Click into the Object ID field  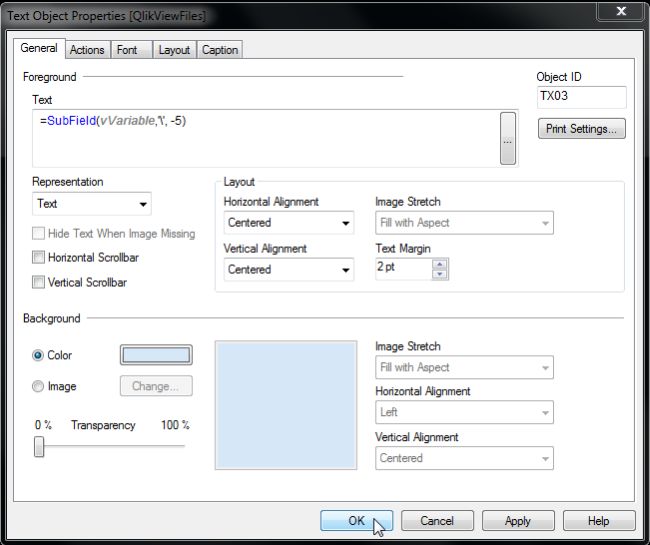(582, 97)
